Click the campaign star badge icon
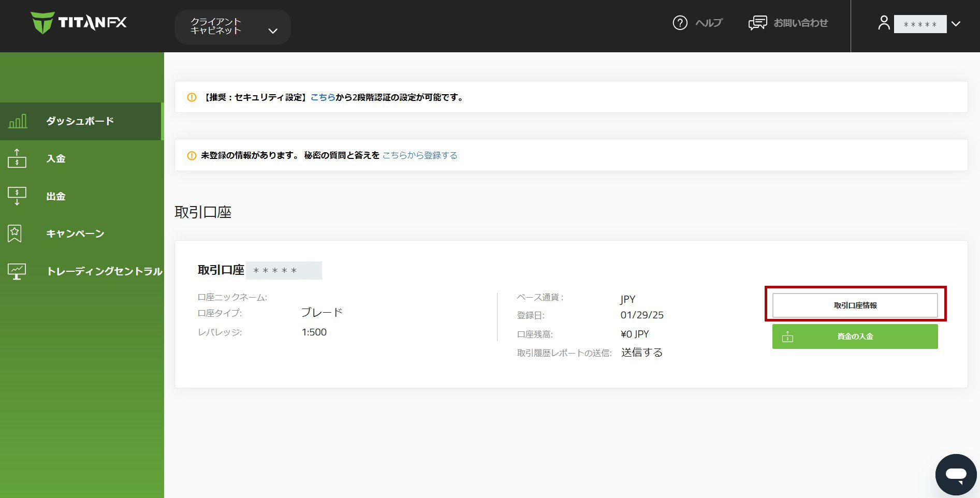The image size is (980, 498). [15, 233]
